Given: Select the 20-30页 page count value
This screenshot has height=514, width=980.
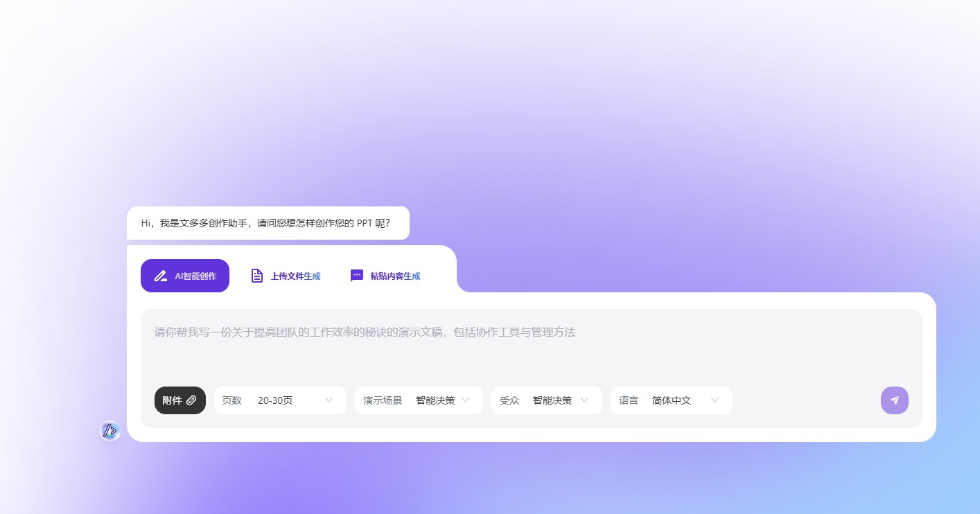Looking at the screenshot, I should [x=275, y=400].
